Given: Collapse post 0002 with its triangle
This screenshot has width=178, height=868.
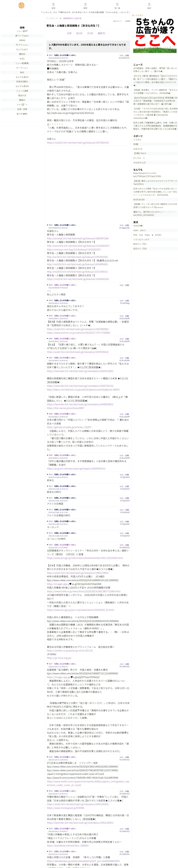Looking at the screenshot, I should [x=47, y=225].
